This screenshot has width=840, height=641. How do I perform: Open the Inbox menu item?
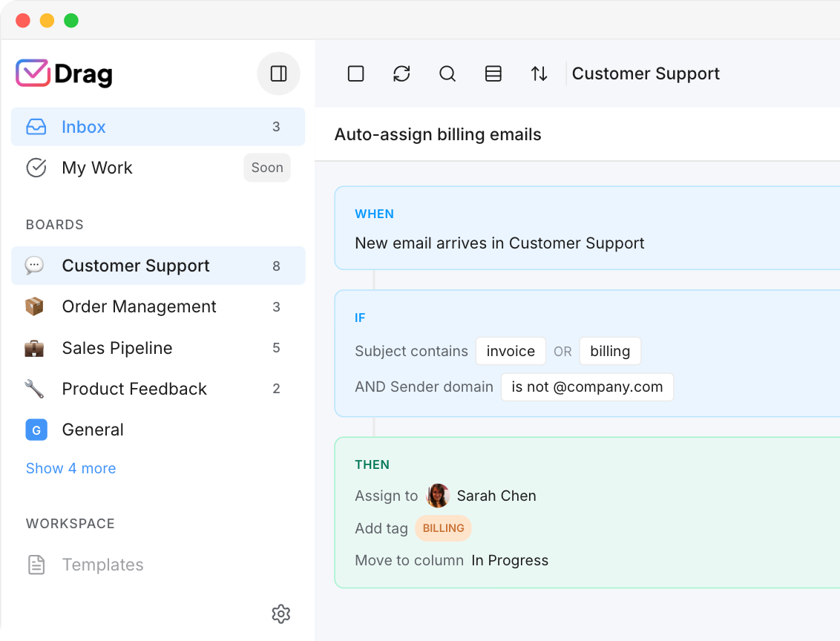[158, 126]
